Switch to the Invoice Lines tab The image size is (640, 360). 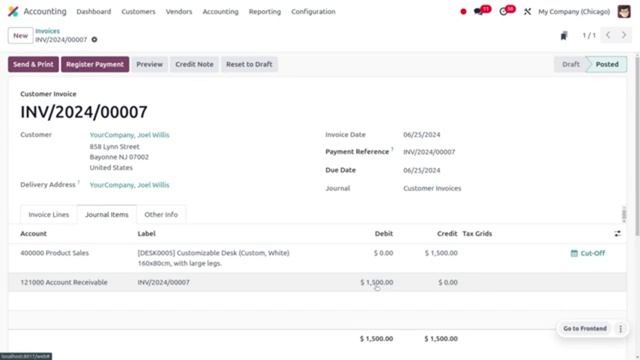coord(49,214)
